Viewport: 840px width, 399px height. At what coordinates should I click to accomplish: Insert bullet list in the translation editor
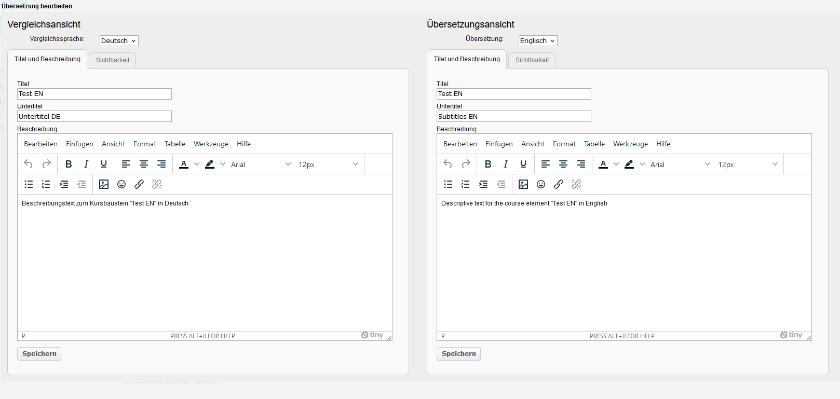(448, 184)
